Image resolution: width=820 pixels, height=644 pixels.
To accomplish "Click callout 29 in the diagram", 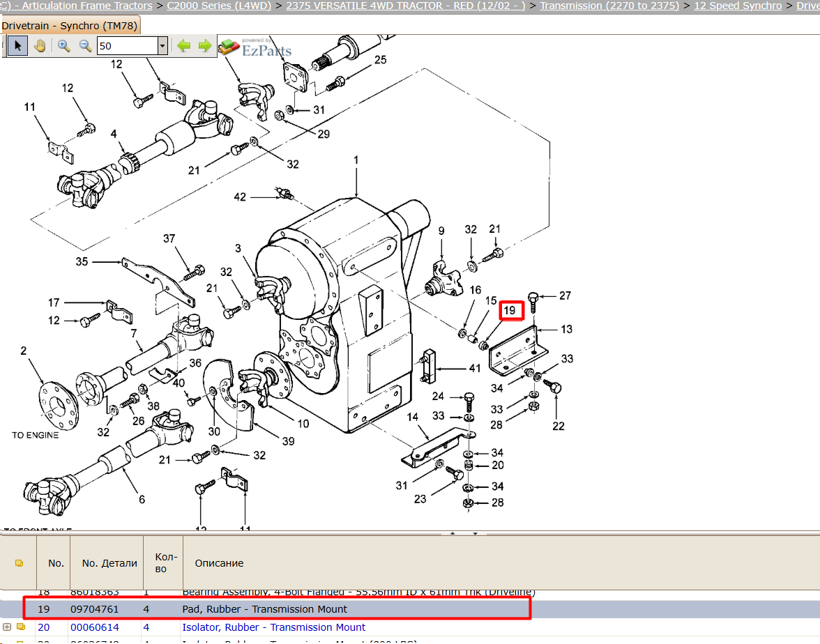I will (324, 134).
